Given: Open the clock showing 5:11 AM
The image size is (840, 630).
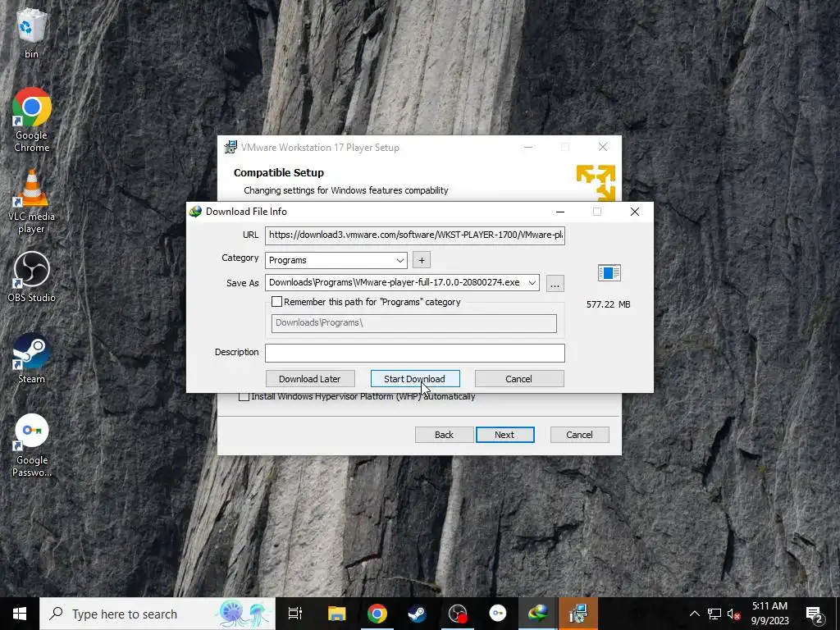Looking at the screenshot, I should tap(769, 614).
